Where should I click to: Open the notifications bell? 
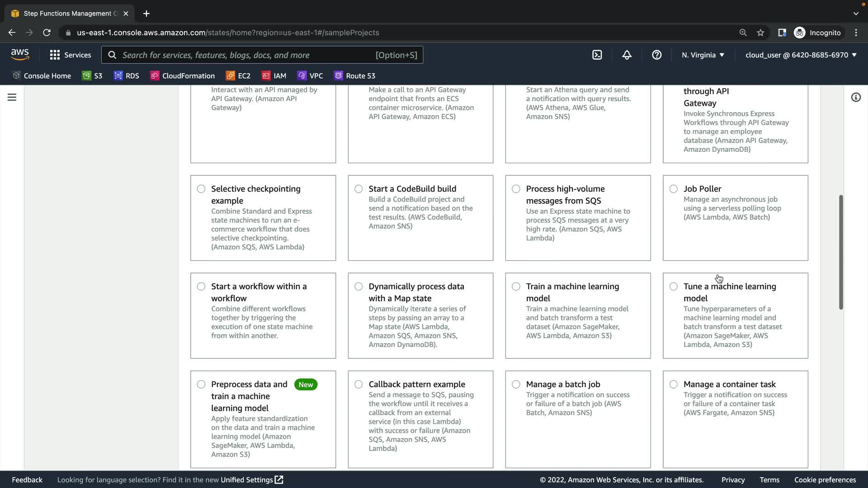(627, 55)
